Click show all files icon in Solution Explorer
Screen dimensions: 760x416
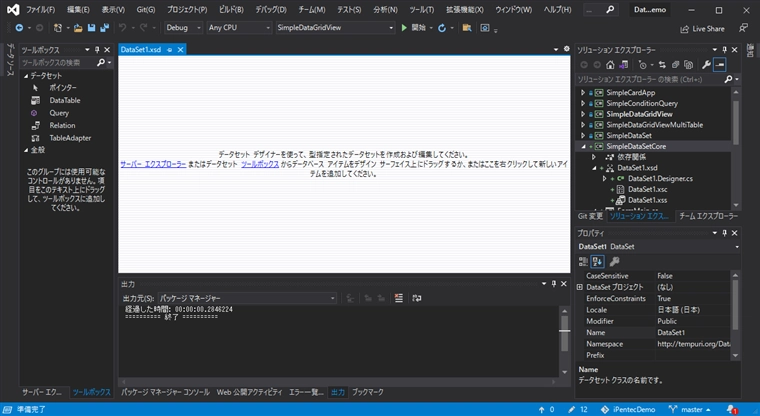point(688,64)
